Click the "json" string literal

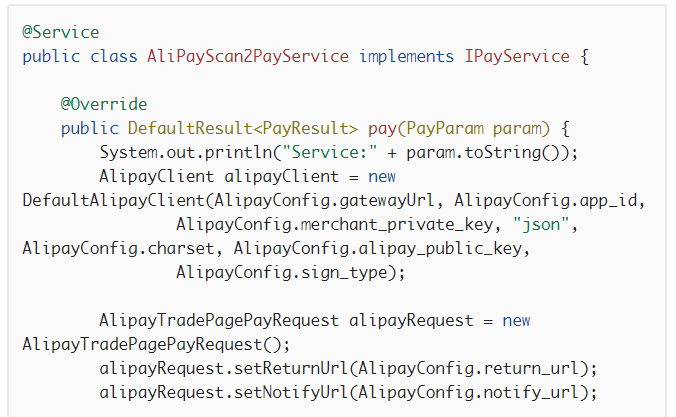(541, 225)
